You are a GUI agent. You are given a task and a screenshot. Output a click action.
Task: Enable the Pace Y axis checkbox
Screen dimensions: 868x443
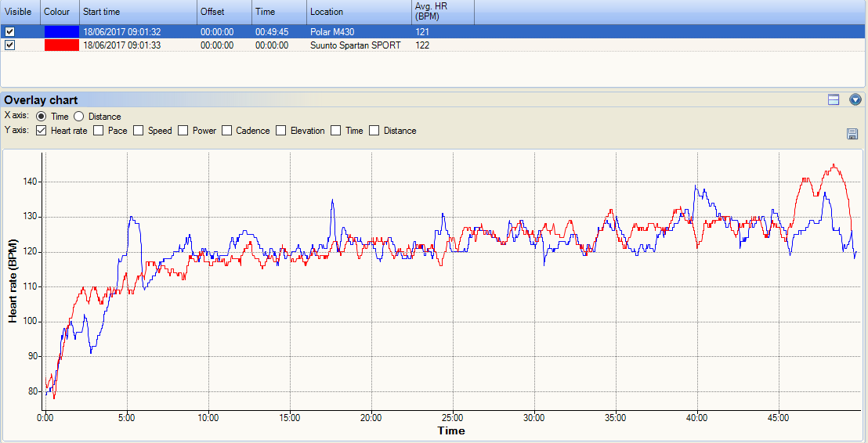point(99,131)
